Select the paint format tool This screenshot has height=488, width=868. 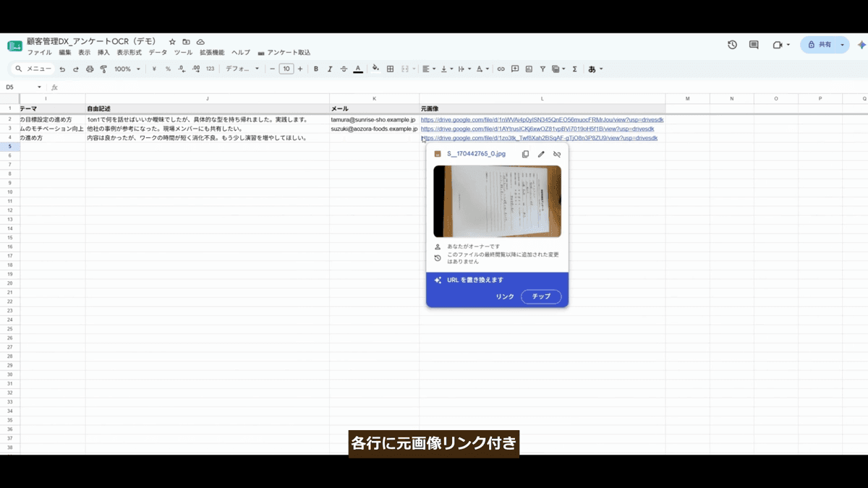tap(103, 69)
